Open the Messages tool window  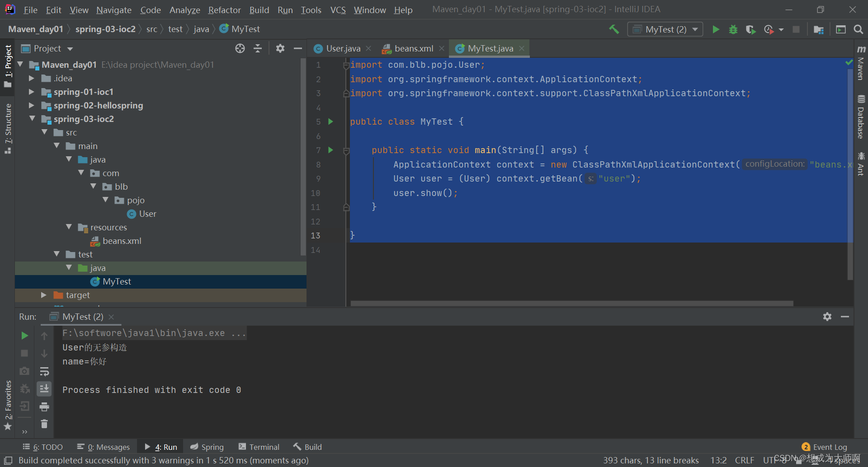(104, 447)
